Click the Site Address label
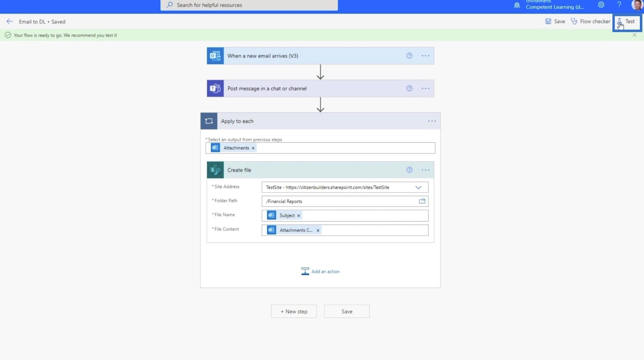Viewport: 644px width, 360px height. pyautogui.click(x=227, y=187)
